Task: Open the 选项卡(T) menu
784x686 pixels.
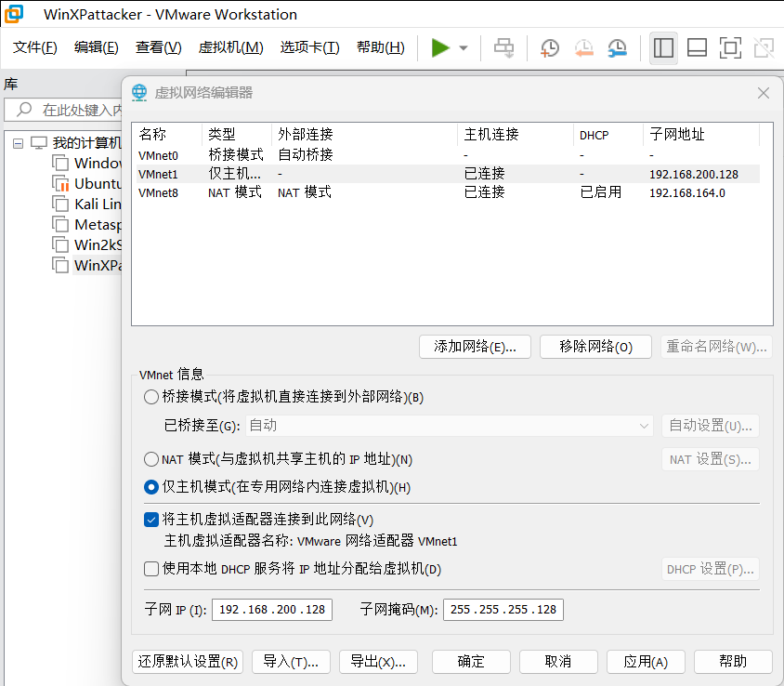Action: click(x=309, y=47)
